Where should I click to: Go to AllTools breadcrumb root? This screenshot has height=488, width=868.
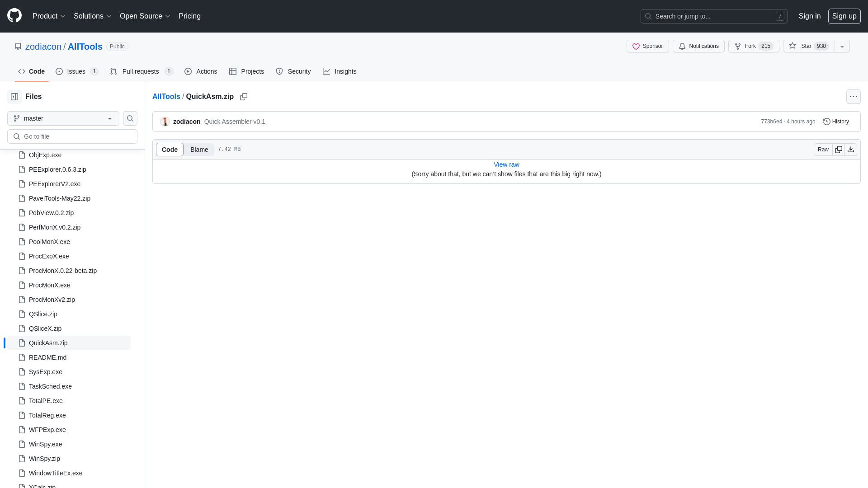point(166,97)
